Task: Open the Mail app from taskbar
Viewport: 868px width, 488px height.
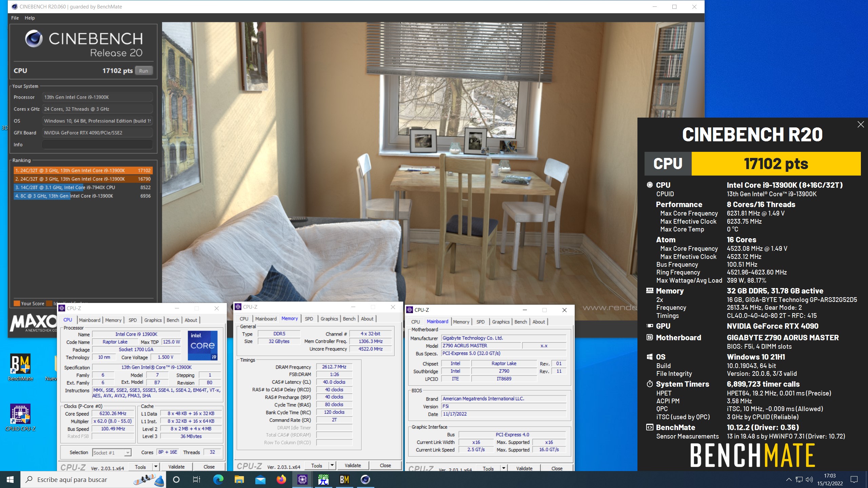Action: point(260,480)
